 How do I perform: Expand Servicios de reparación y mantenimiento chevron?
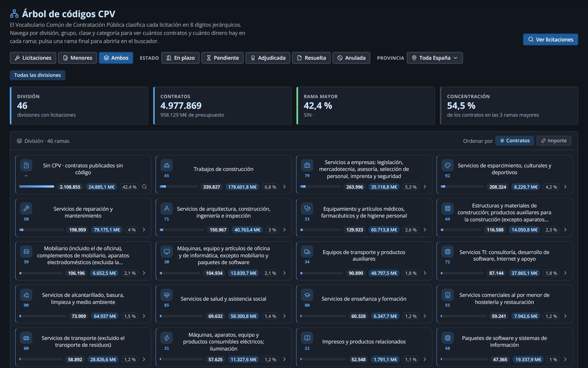(144, 230)
